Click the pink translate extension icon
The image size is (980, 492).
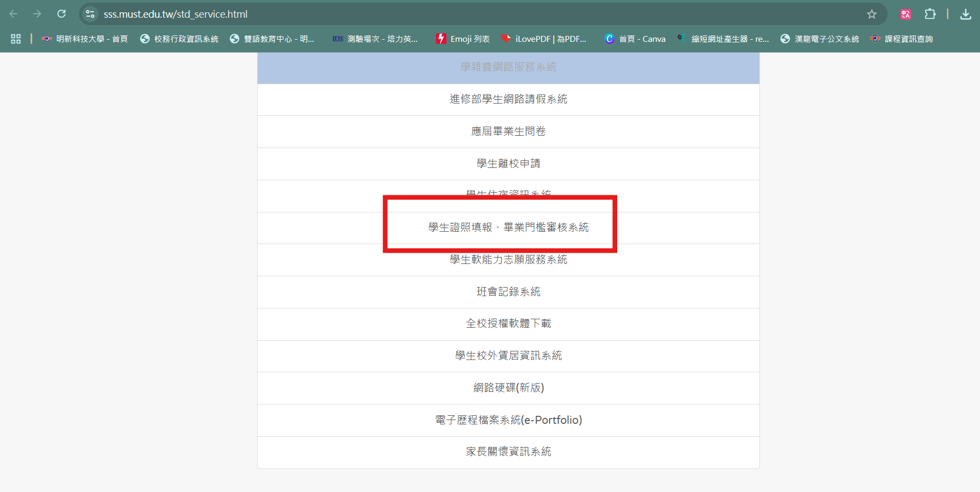(905, 14)
